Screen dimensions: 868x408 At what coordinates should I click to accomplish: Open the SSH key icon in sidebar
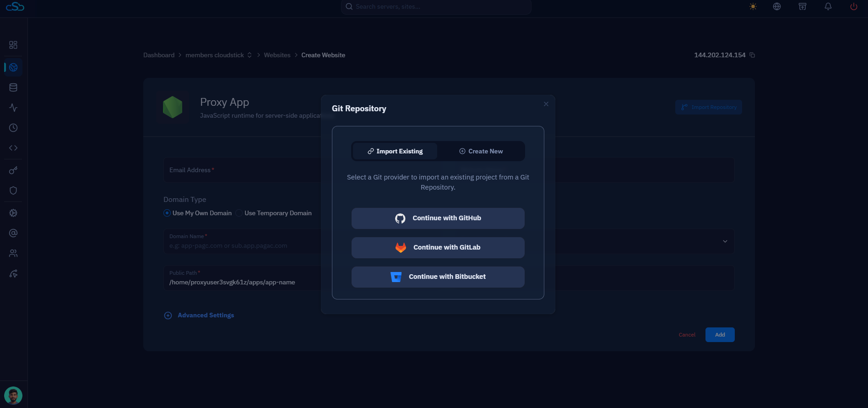(13, 170)
